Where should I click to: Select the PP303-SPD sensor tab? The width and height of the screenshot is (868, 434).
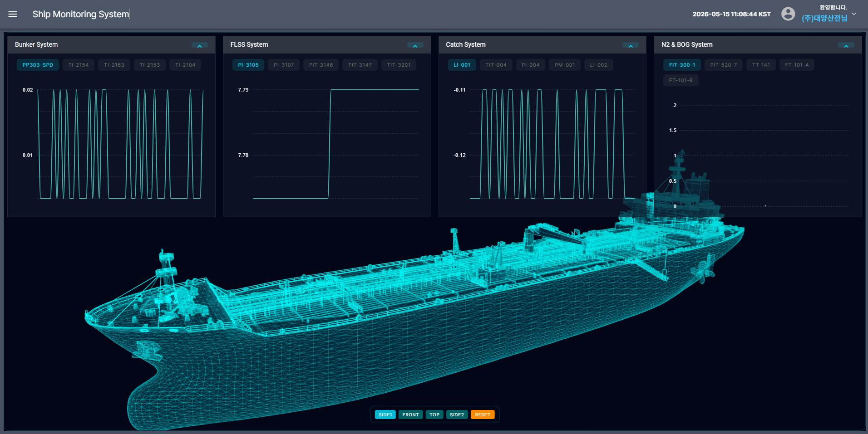(38, 65)
